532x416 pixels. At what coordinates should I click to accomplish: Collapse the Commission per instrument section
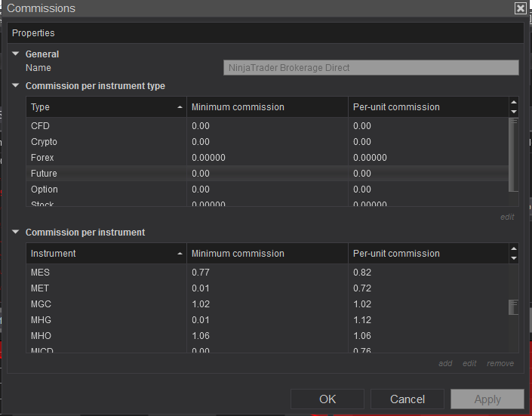(x=15, y=232)
